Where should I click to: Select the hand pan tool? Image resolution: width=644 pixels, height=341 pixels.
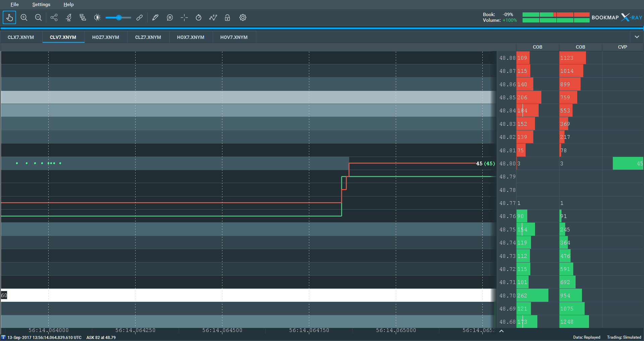coord(9,17)
